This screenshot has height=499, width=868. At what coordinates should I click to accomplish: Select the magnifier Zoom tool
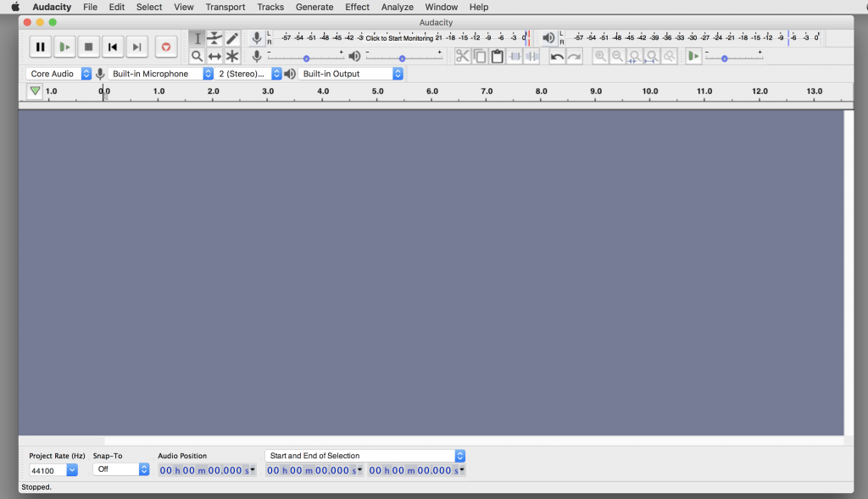197,56
